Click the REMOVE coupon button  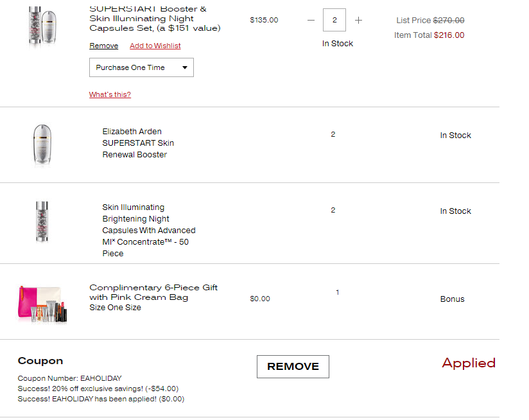click(293, 366)
